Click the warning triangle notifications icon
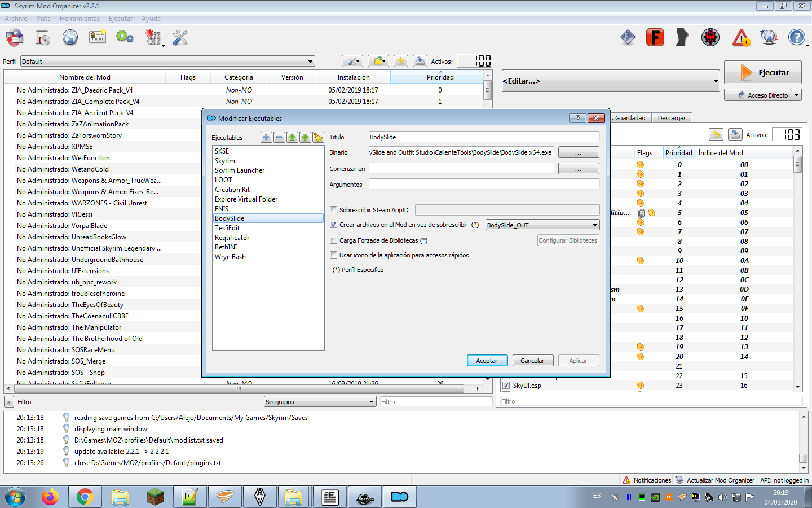The image size is (812, 508). coord(741,38)
